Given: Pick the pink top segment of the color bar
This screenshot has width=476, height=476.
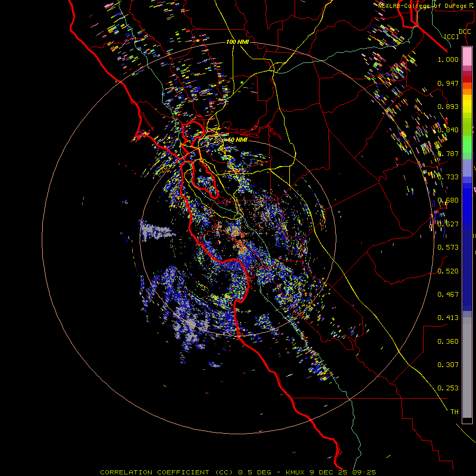Looking at the screenshot, I should 467,56.
